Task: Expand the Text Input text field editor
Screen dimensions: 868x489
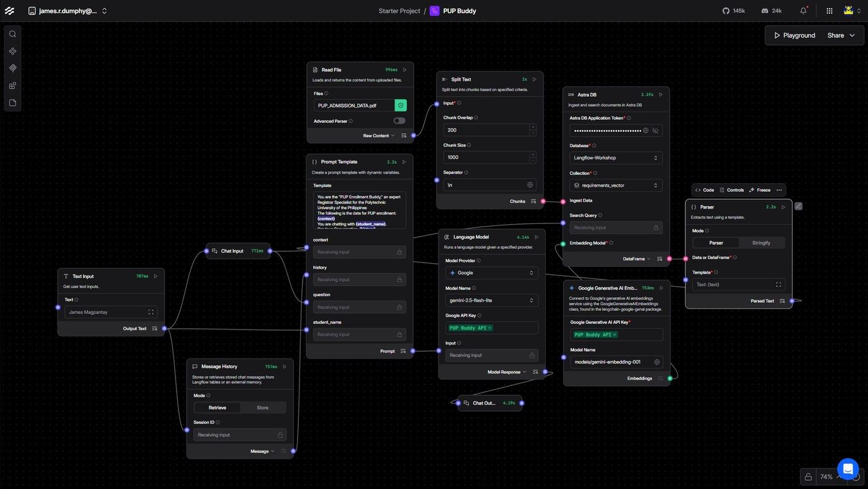Action: click(x=151, y=312)
